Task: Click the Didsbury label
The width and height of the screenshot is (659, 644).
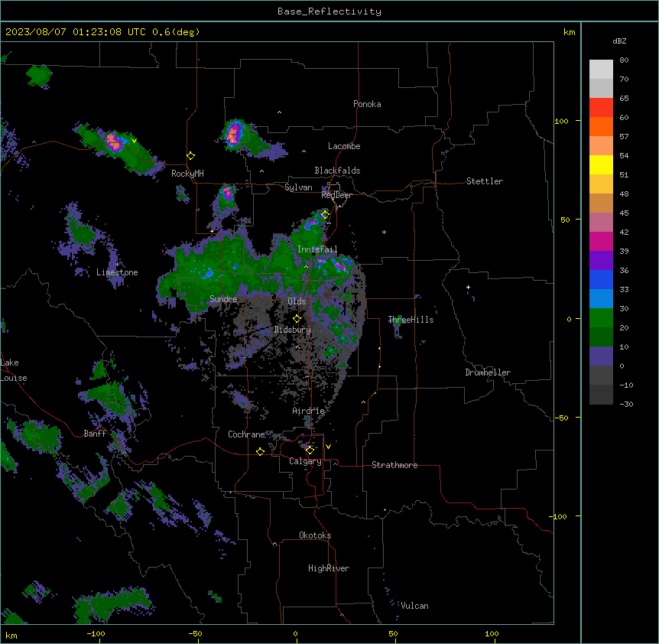Action: (x=292, y=330)
